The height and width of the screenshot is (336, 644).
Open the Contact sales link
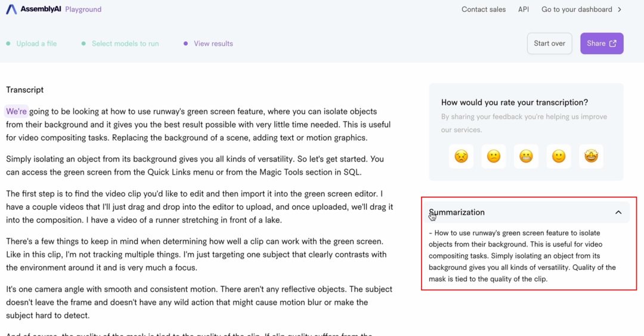point(484,10)
